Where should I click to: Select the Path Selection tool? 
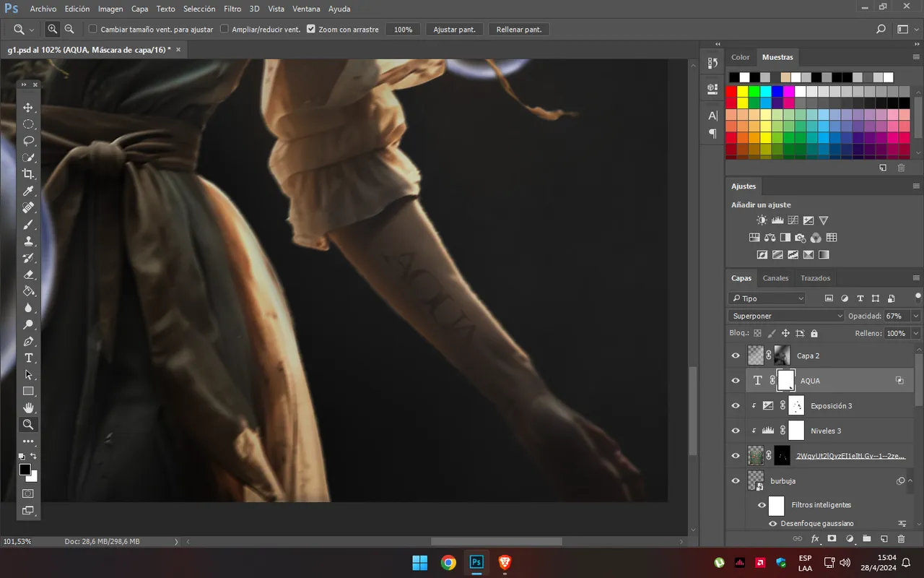point(28,375)
